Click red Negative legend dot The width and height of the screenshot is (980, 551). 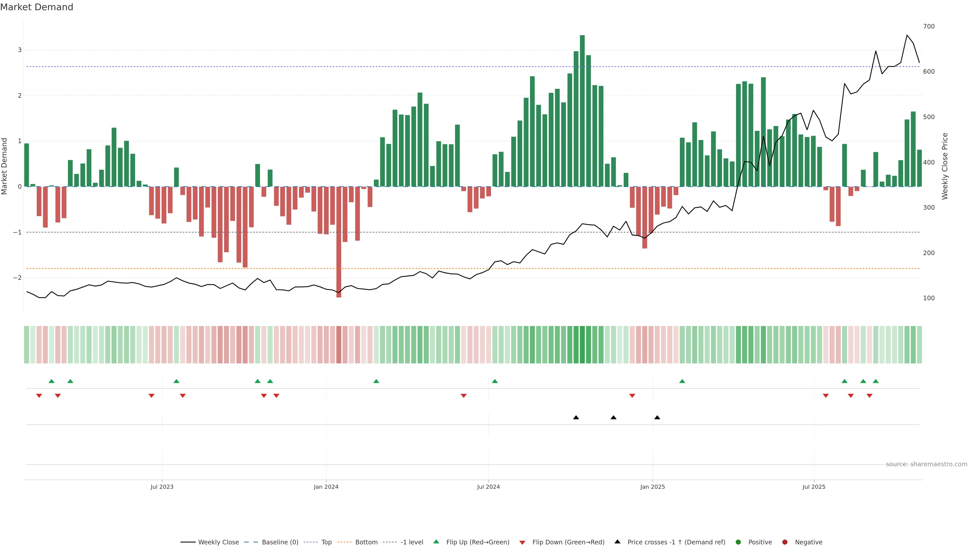coord(785,542)
